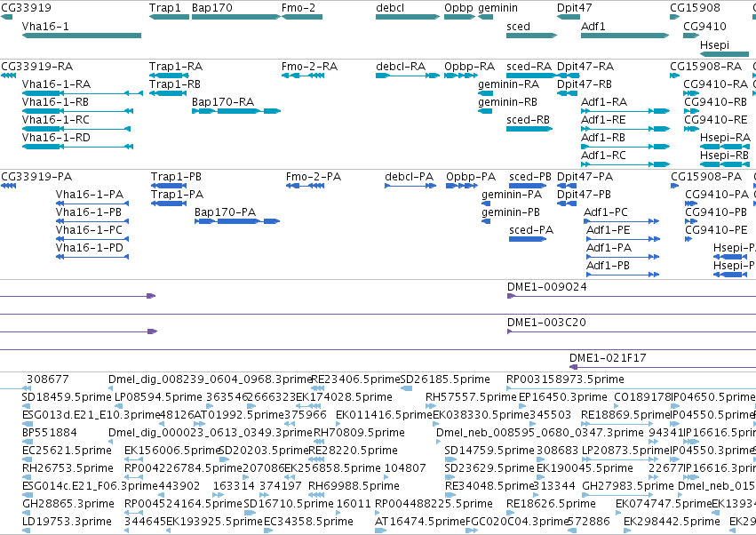Click protein Vha16-1-PD
The width and height of the screenshot is (756, 535).
[92, 257]
